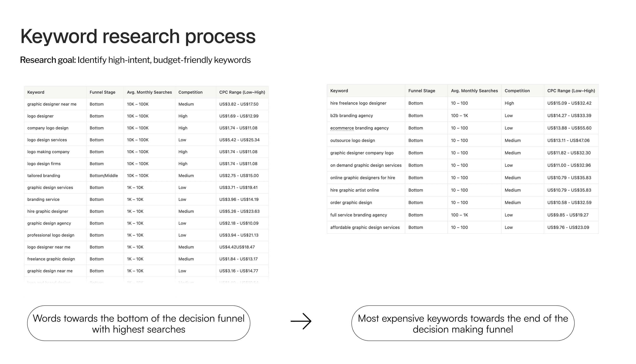Click the 'ecommerce branding agency' keyword
The width and height of the screenshot is (636, 364).
click(359, 128)
